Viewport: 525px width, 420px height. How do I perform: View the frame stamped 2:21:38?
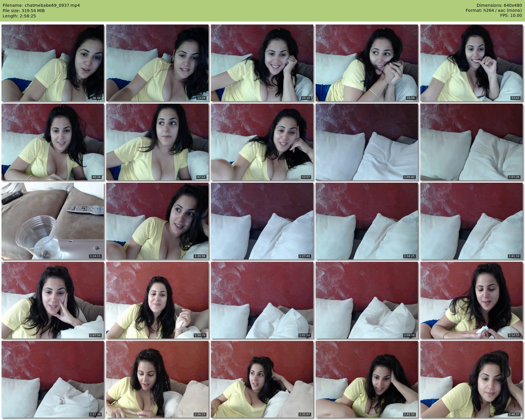[x=52, y=379]
